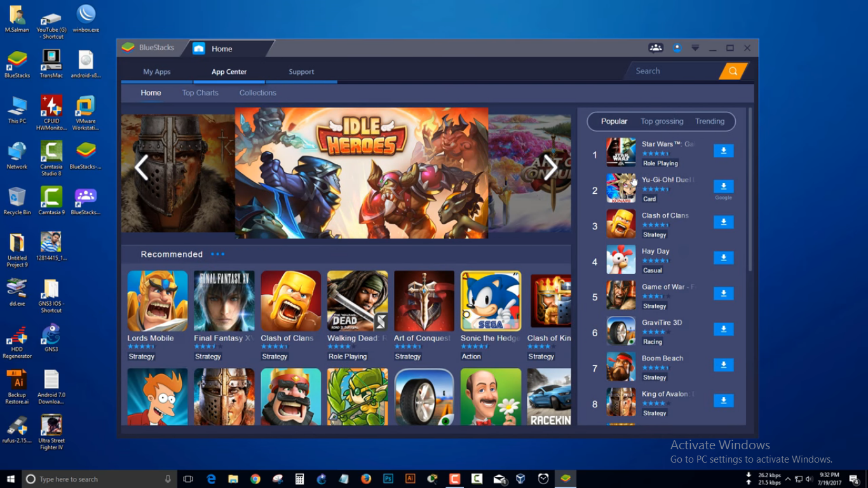This screenshot has width=868, height=488.
Task: Open the Sonic the Hedgehog app icon
Action: tap(491, 301)
